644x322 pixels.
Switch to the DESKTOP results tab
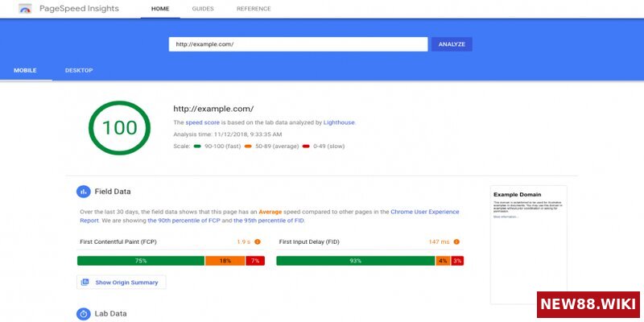[79, 70]
